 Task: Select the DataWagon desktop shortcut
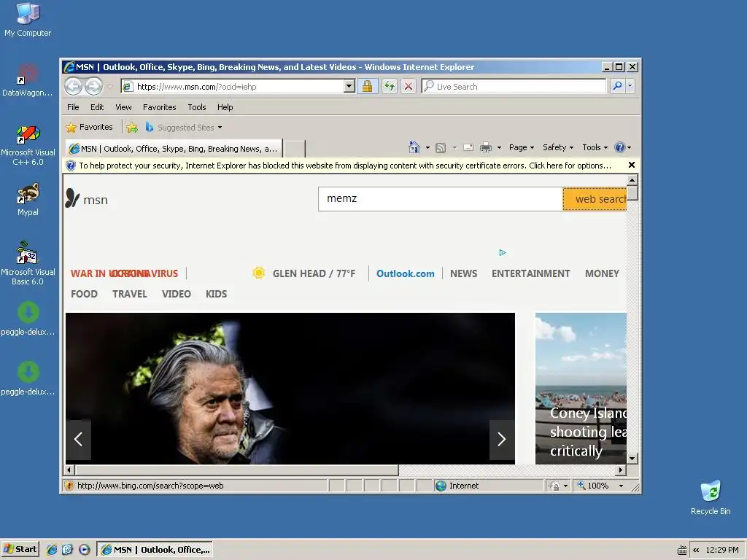pyautogui.click(x=28, y=80)
